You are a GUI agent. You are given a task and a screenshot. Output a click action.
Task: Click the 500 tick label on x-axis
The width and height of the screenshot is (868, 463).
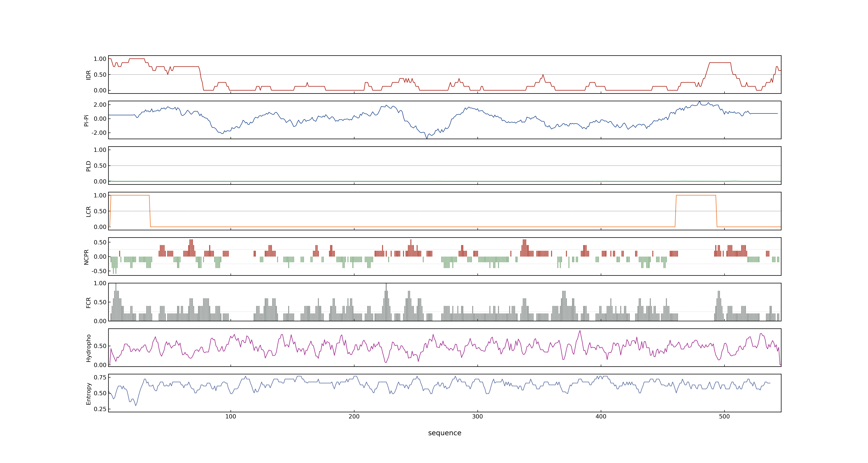pyautogui.click(x=724, y=416)
